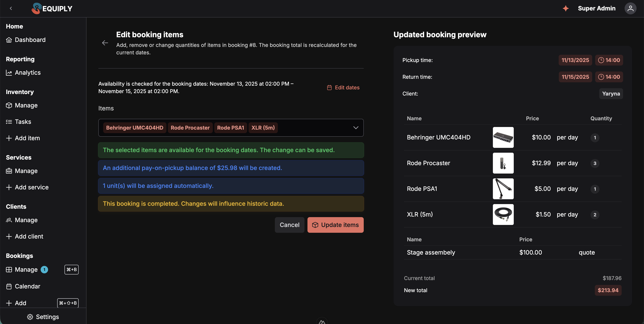644x324 pixels.
Task: Open the XLR (5m) cable thumbnail
Action: (503, 215)
